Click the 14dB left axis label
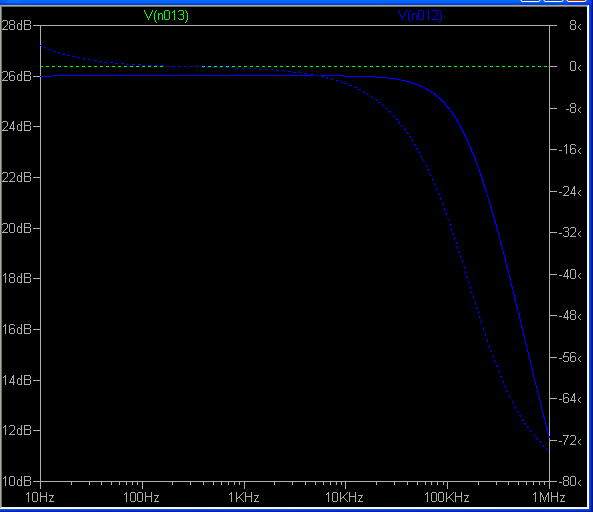The width and height of the screenshot is (593, 512). (x=16, y=380)
